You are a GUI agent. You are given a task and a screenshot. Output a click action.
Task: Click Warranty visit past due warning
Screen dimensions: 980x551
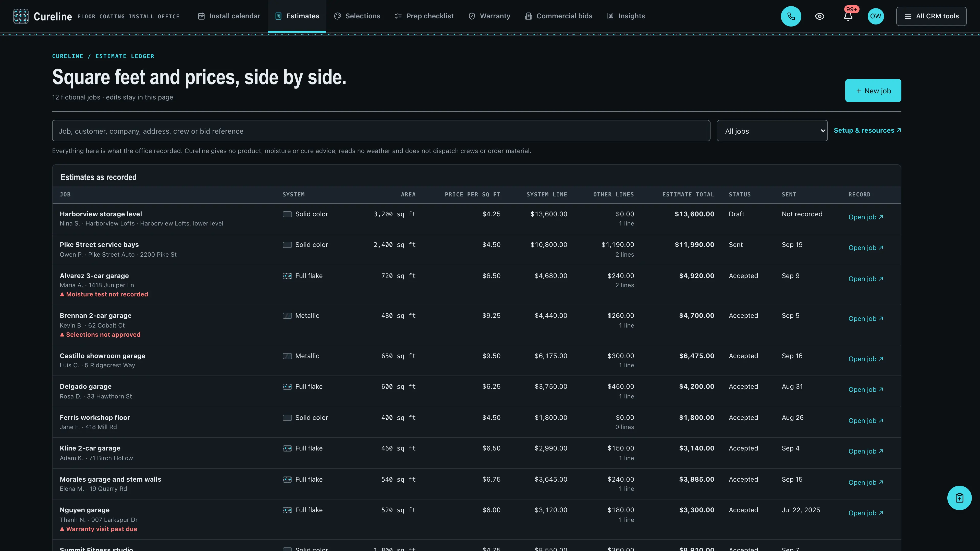(x=99, y=529)
